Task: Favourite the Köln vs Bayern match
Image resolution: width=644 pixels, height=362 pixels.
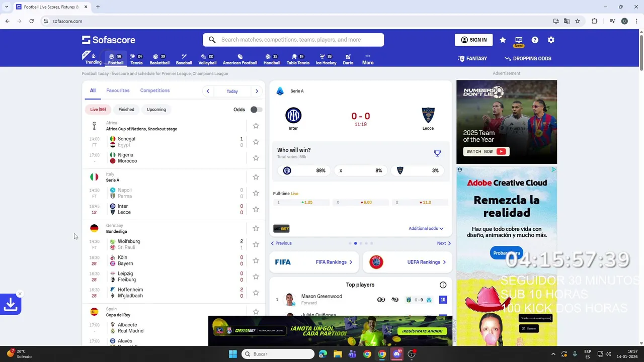Action: 256,260
